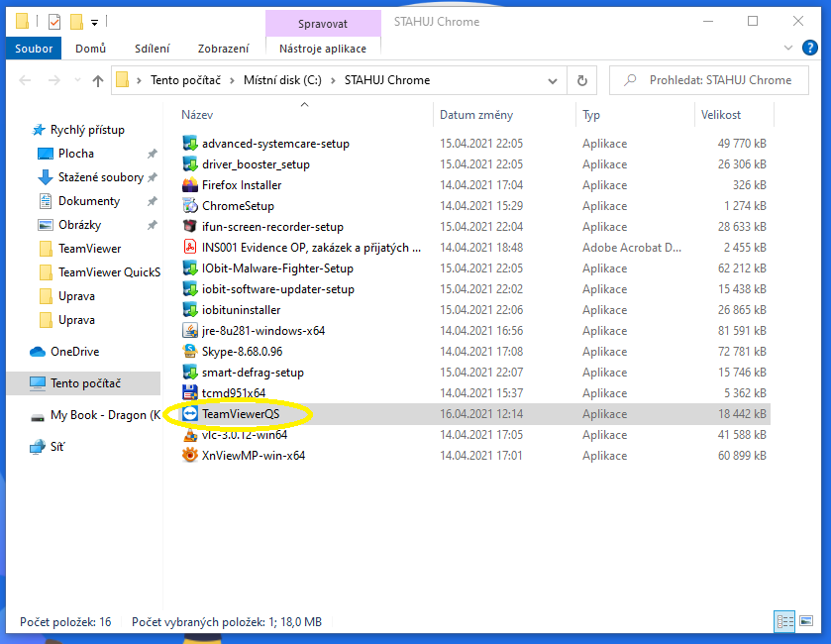The height and width of the screenshot is (644, 831).
Task: Open the Domů ribbon tab
Action: pos(90,49)
